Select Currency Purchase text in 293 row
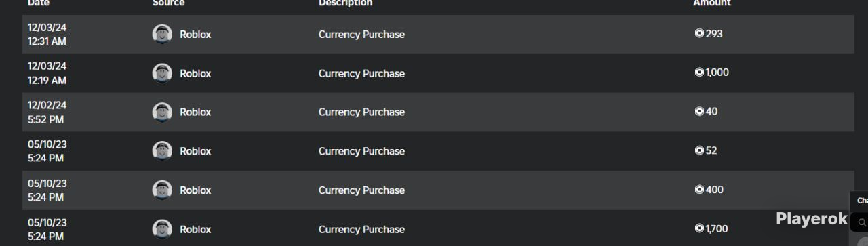868x246 pixels. (x=361, y=35)
